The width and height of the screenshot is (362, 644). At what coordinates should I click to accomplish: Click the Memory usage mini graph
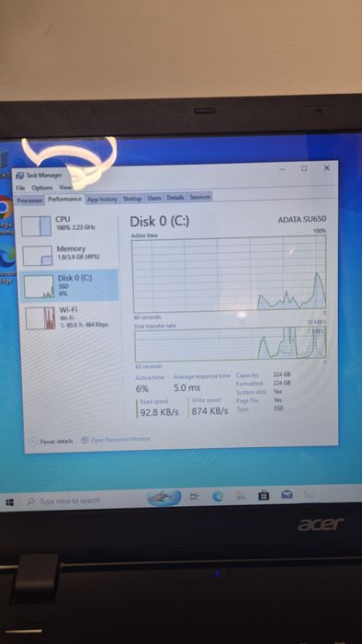pyautogui.click(x=38, y=256)
